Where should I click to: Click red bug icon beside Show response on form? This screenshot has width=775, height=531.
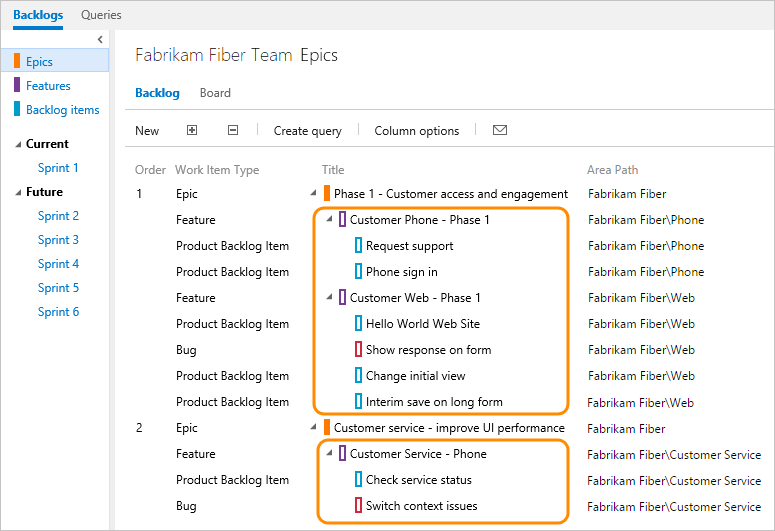358,350
